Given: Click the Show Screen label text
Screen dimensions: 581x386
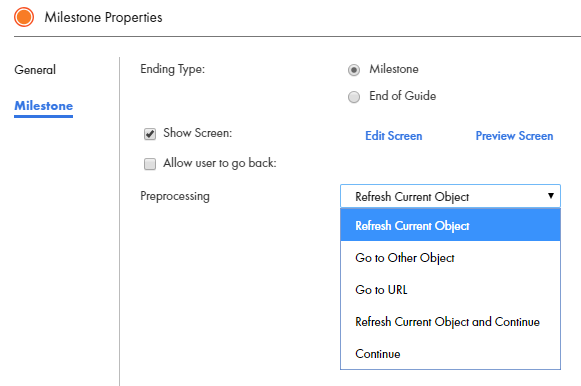Looking at the screenshot, I should point(197,133).
